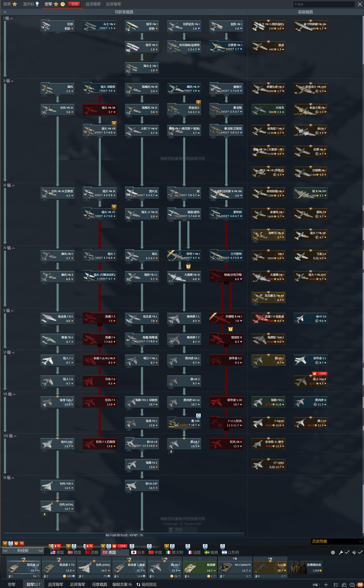The image size is (364, 588).
Task: Open the contacts icon
Action: coord(344,585)
